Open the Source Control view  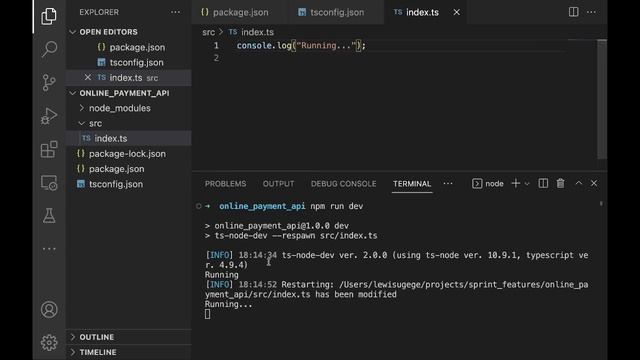[49, 82]
